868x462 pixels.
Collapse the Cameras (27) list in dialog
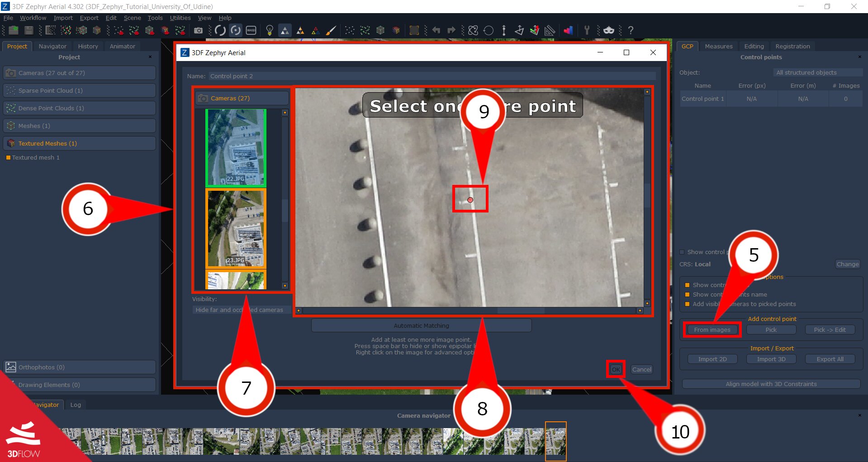coord(242,98)
